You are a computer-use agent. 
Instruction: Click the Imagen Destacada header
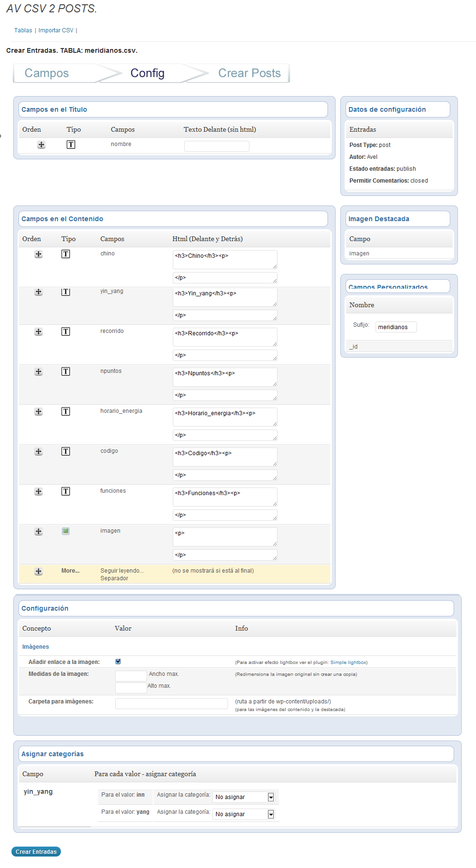(398, 219)
